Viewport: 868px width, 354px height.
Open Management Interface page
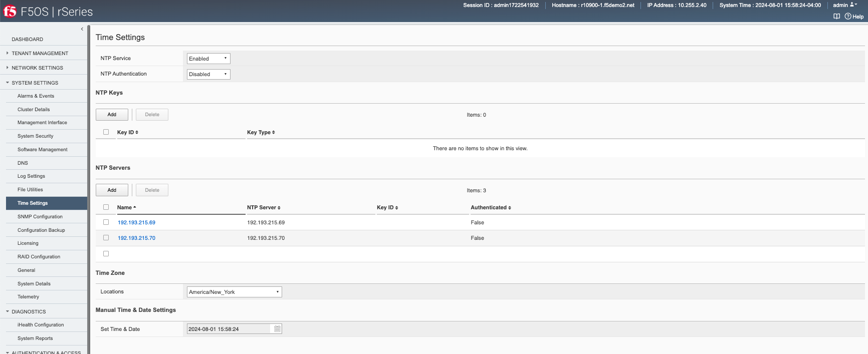[42, 123]
